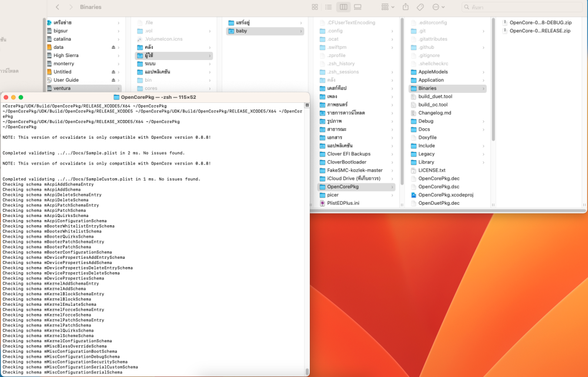Click the Finder Share icon
The image size is (588, 377).
pos(405,6)
